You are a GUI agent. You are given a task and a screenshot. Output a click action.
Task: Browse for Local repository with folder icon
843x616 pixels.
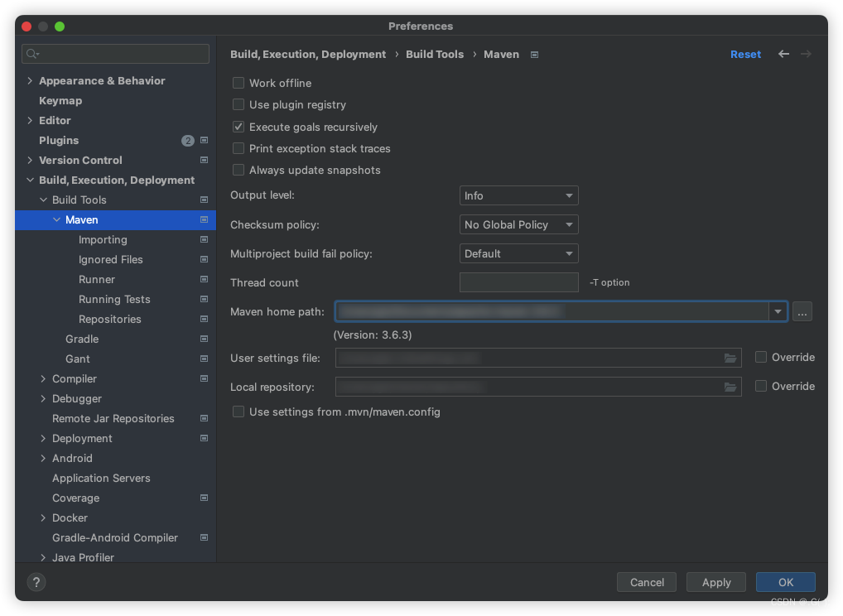click(x=730, y=387)
